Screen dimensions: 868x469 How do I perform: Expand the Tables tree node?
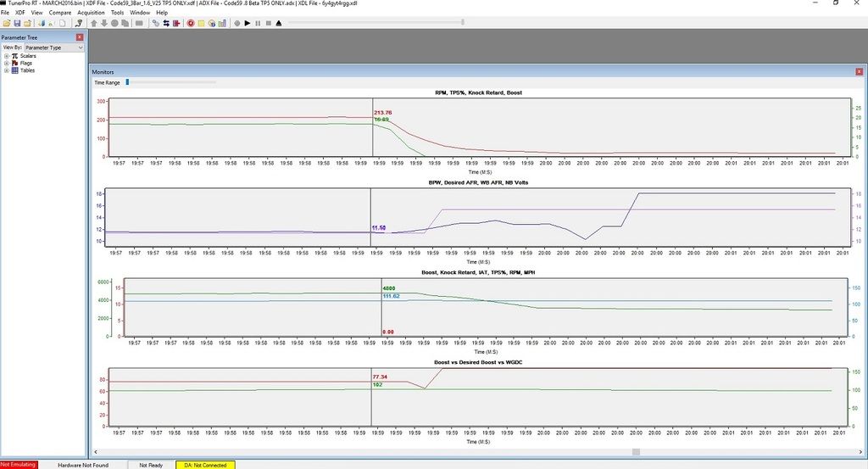(7, 70)
